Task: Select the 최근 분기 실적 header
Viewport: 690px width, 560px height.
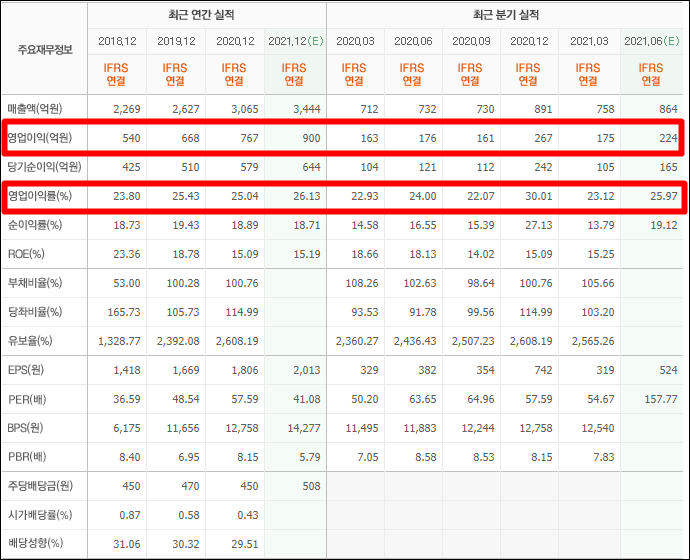Action: (506, 15)
